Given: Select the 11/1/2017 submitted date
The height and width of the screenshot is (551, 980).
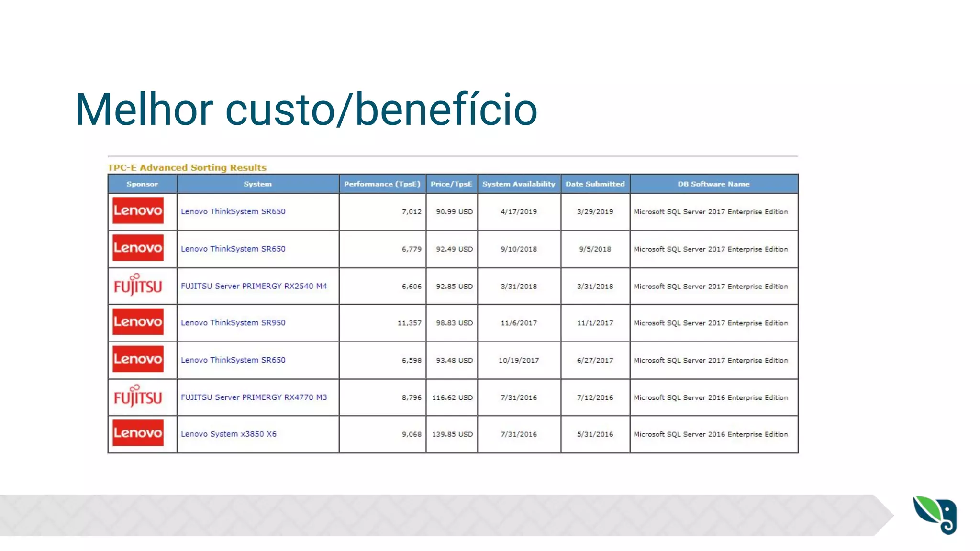Looking at the screenshot, I should 595,323.
